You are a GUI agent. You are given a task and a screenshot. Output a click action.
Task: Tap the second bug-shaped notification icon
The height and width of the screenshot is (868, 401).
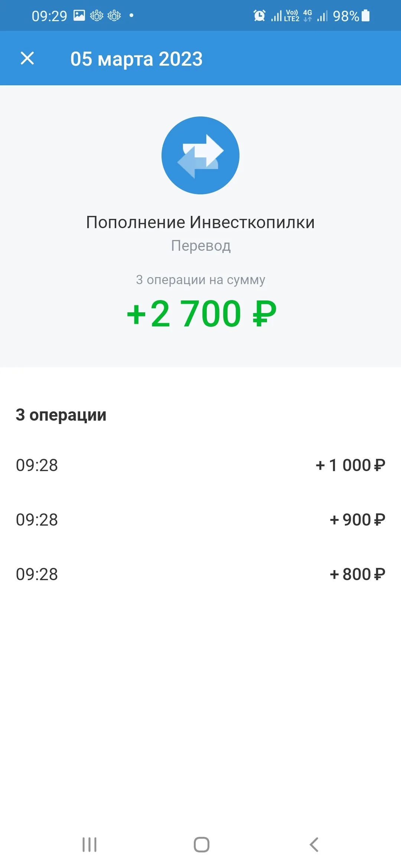[114, 16]
